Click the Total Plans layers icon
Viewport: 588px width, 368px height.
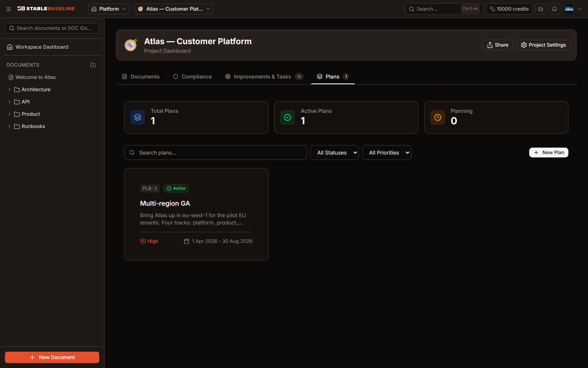[x=138, y=117]
